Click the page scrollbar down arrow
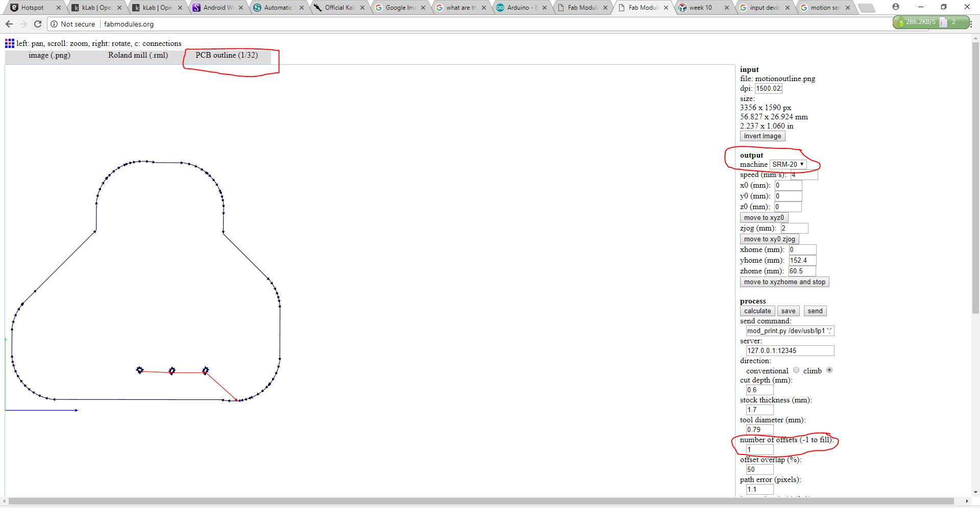Viewport: 980px width, 508px height. coord(975,493)
